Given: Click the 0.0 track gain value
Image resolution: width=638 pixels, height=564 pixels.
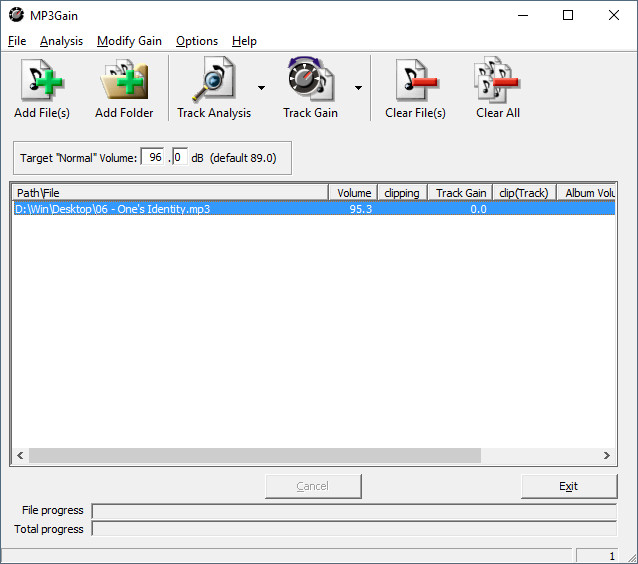Looking at the screenshot, I should [x=478, y=209].
